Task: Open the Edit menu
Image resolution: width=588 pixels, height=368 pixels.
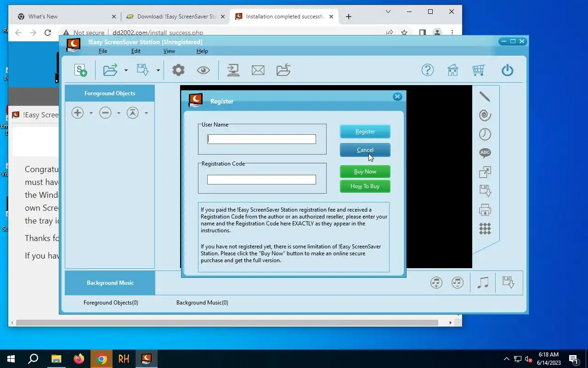Action: [x=136, y=51]
